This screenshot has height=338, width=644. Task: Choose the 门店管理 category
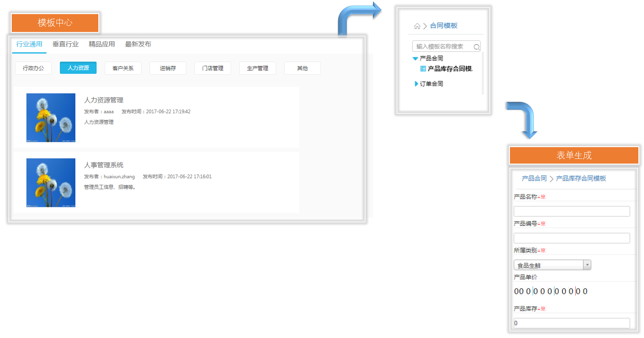[x=213, y=68]
